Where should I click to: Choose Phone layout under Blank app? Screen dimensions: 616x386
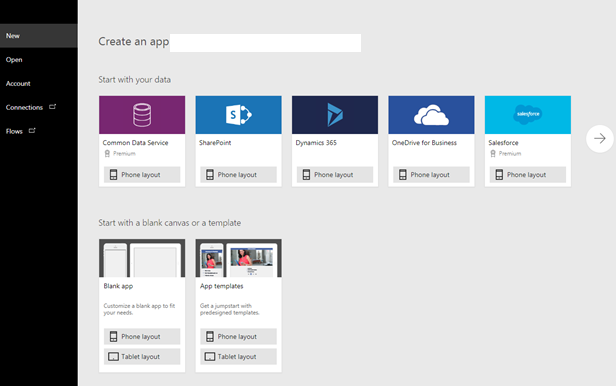point(142,337)
